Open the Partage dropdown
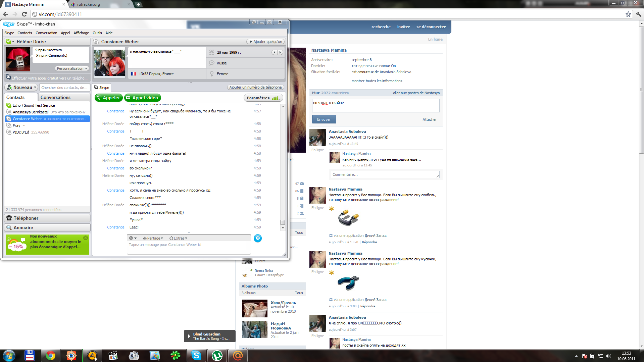The image size is (644, 362). pos(153,238)
